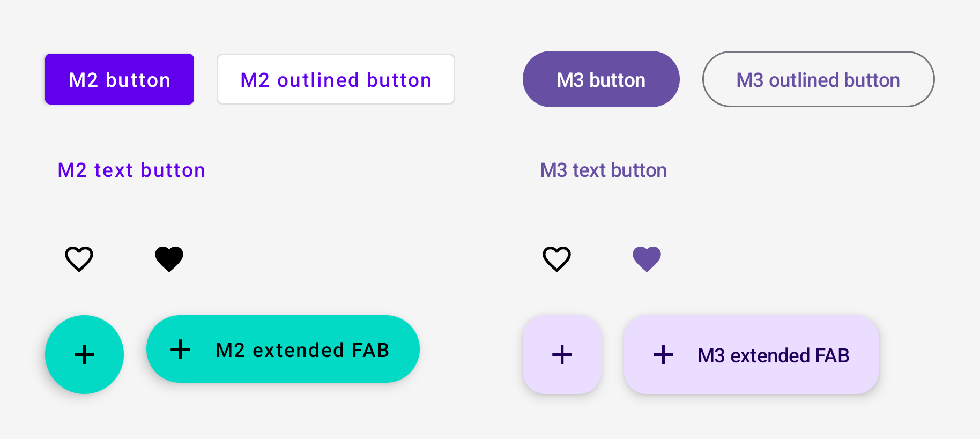Activate the M2 text button
This screenshot has height=439, width=980.
(x=131, y=170)
